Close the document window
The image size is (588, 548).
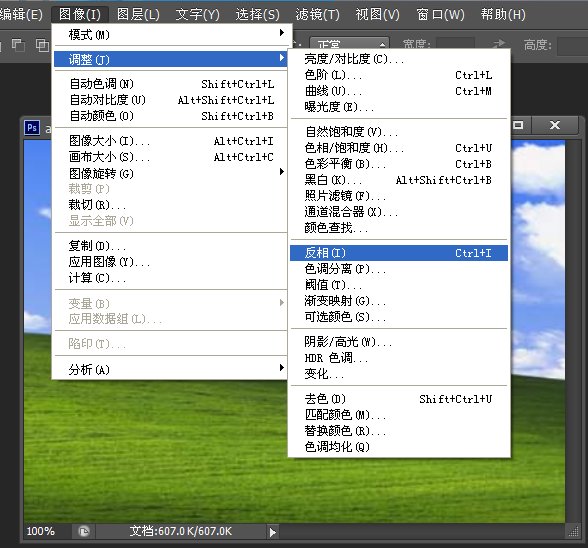click(555, 125)
